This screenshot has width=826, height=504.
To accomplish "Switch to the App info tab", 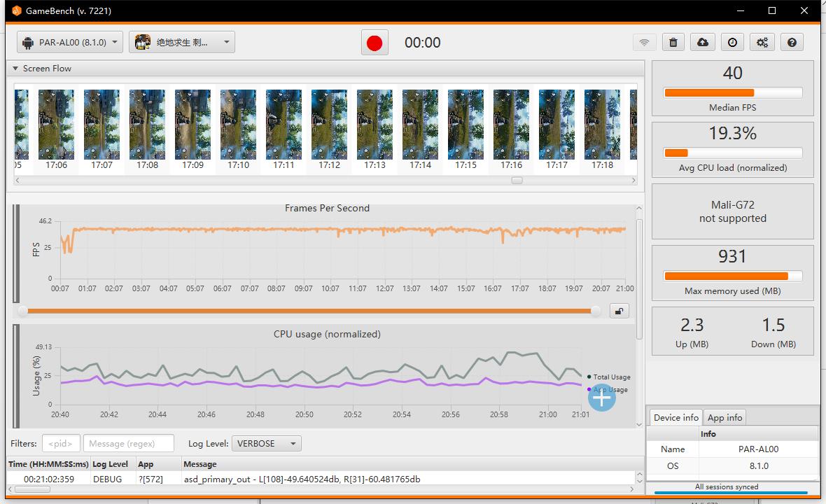I will click(x=724, y=417).
